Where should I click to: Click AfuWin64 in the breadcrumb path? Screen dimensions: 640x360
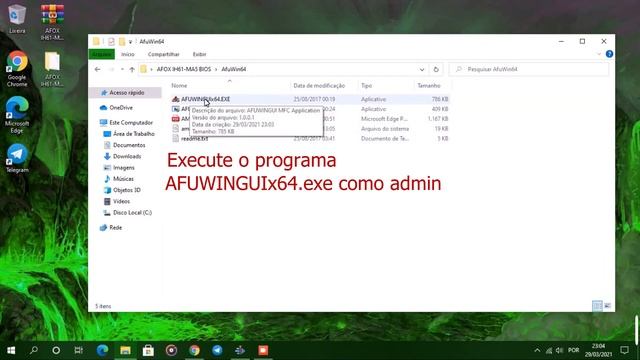point(233,69)
